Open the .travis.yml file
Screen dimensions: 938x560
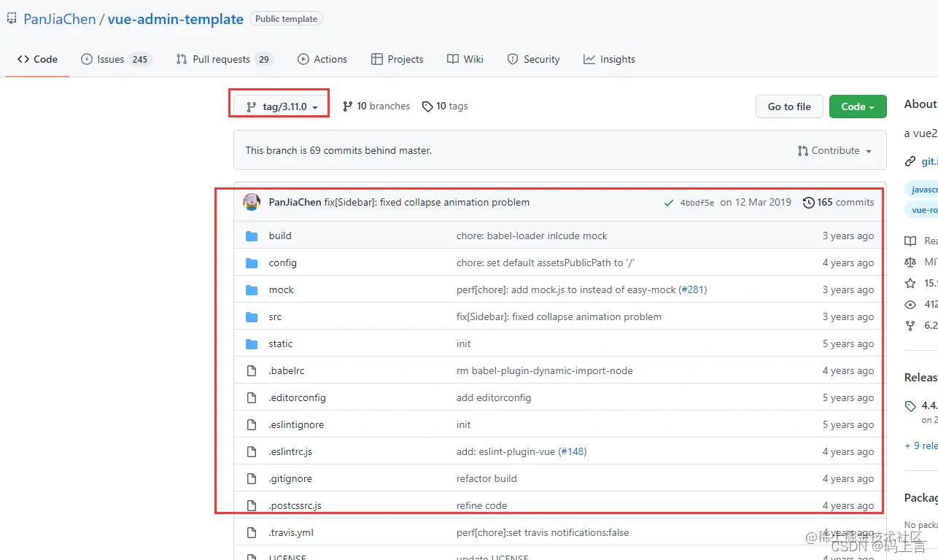tap(291, 532)
